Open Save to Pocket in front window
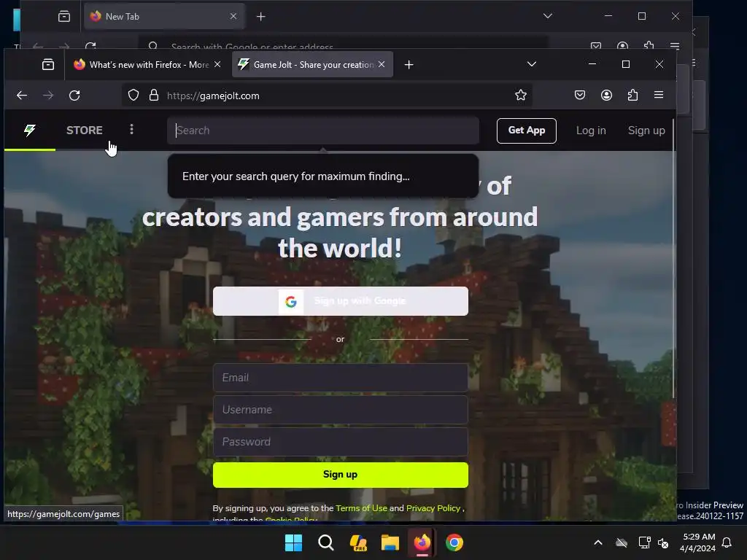Image resolution: width=747 pixels, height=560 pixels. click(x=580, y=96)
